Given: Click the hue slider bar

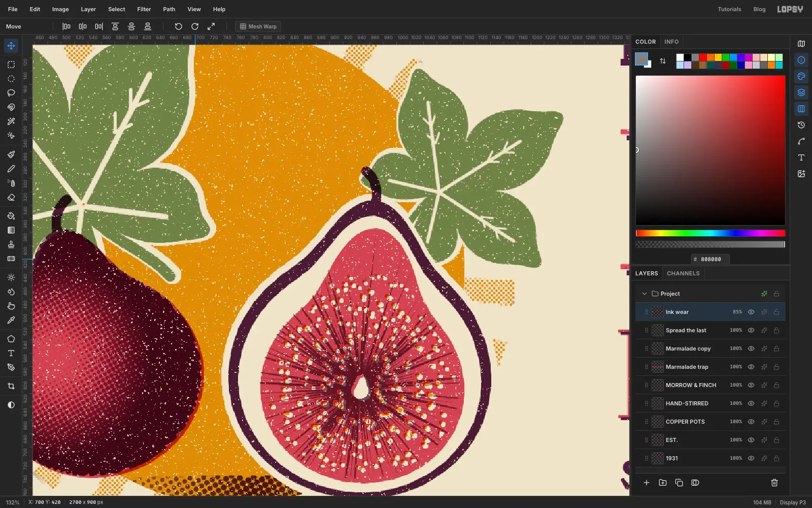Looking at the screenshot, I should point(710,233).
